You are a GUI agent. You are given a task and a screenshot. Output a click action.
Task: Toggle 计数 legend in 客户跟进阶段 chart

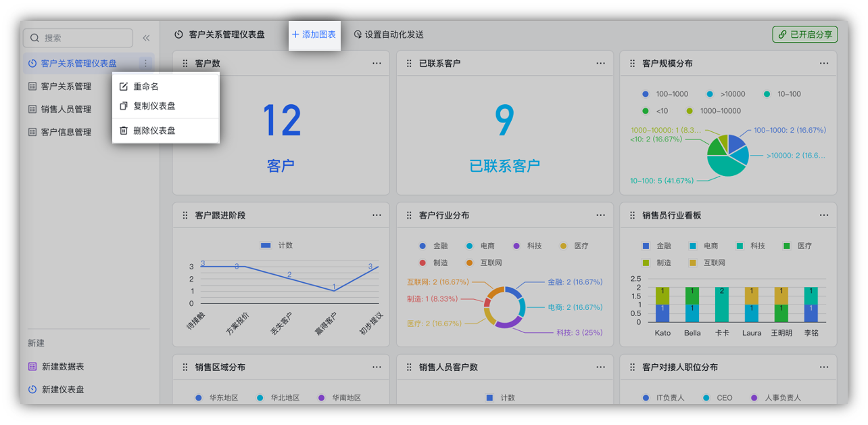(x=276, y=246)
